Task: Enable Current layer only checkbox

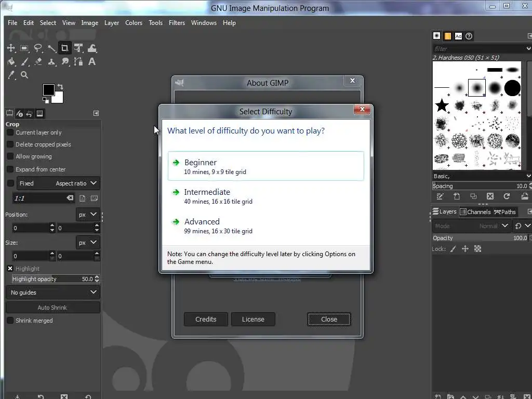Action: coord(10,132)
